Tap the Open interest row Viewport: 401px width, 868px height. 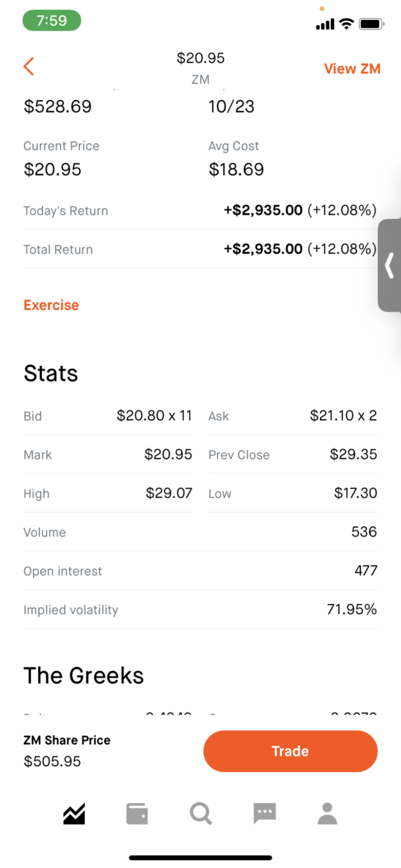tap(200, 571)
